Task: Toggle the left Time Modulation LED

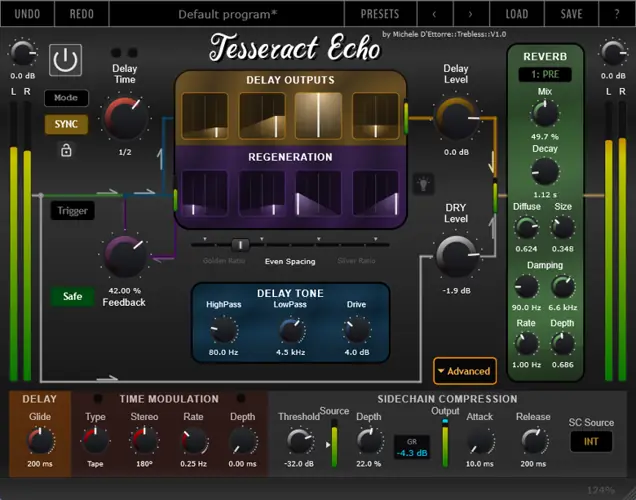Action: 98,399
